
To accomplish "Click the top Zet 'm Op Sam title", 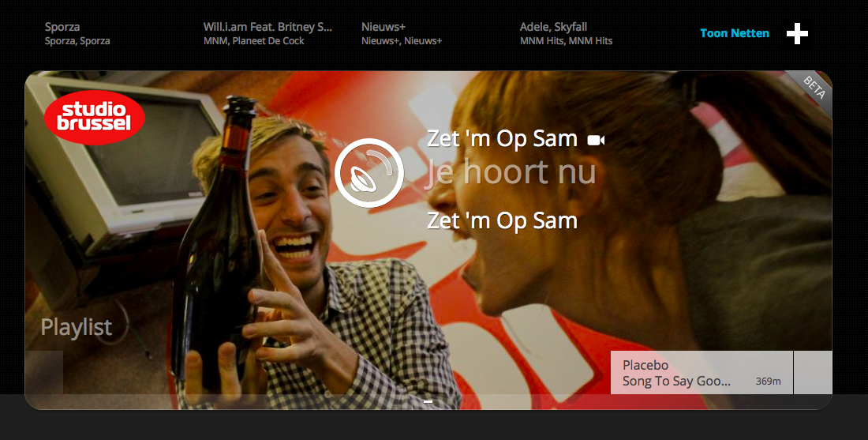I will pyautogui.click(x=502, y=138).
